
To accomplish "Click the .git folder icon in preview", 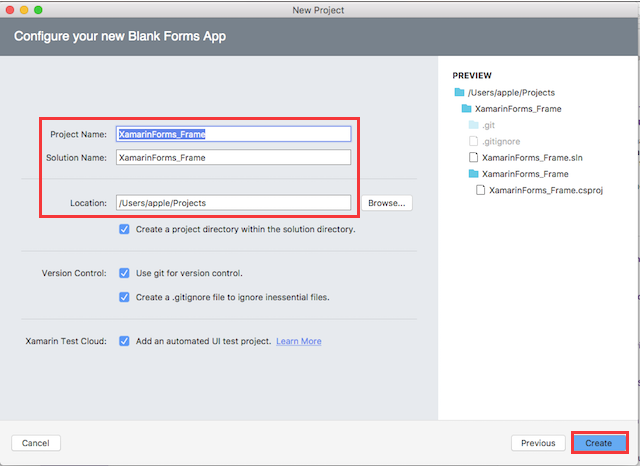I will point(474,125).
